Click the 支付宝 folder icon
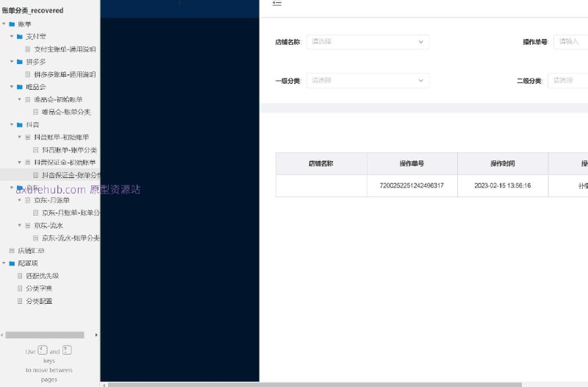Screen dimensions: 588x387 click(x=20, y=36)
